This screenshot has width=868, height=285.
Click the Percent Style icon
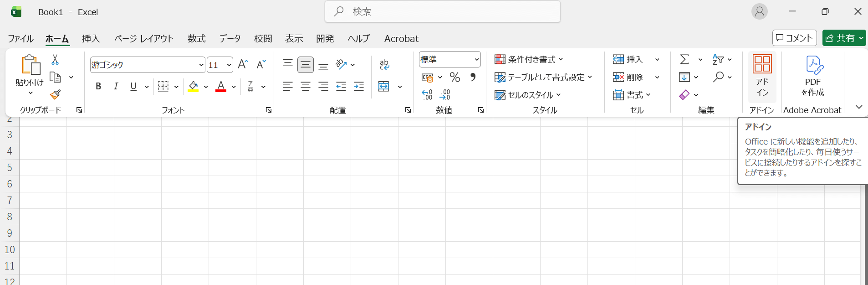pos(454,77)
